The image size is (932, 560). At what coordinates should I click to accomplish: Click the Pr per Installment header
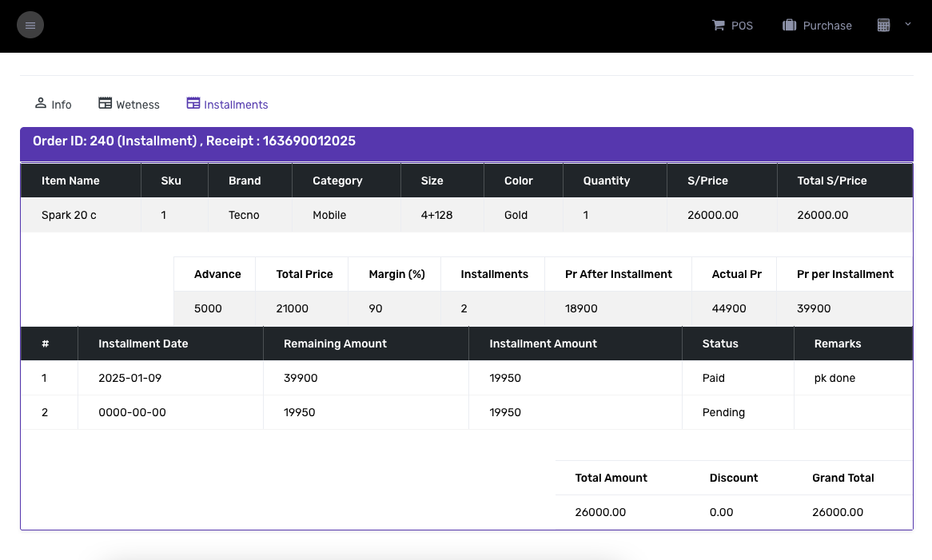click(845, 274)
